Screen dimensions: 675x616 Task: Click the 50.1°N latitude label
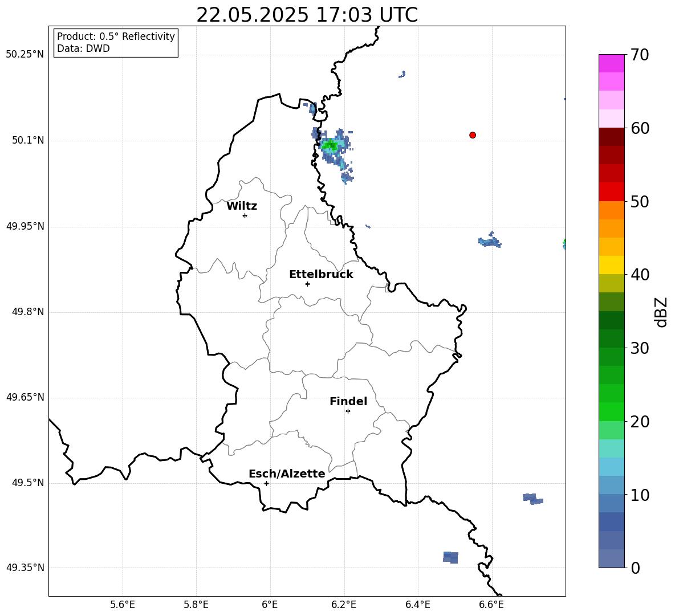click(28, 140)
